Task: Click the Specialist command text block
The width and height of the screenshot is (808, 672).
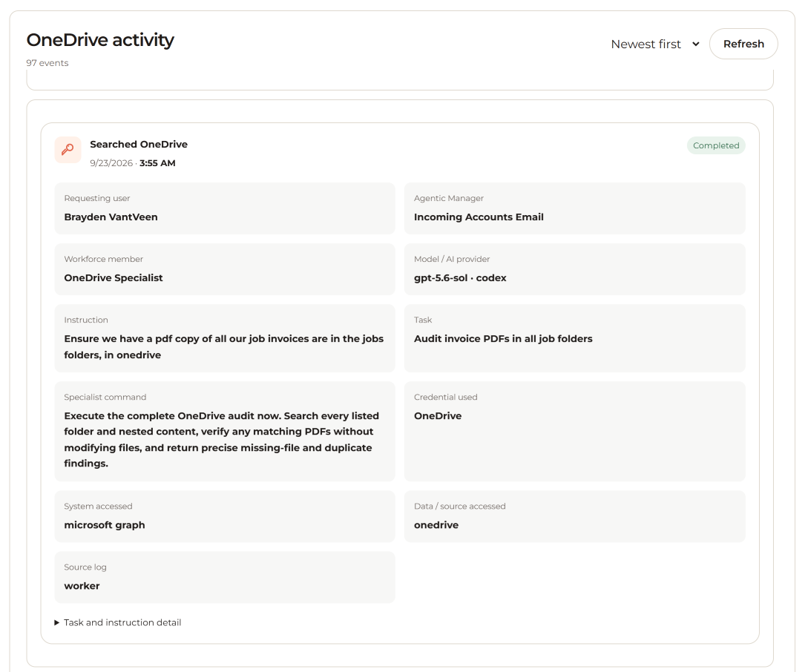Action: click(222, 439)
